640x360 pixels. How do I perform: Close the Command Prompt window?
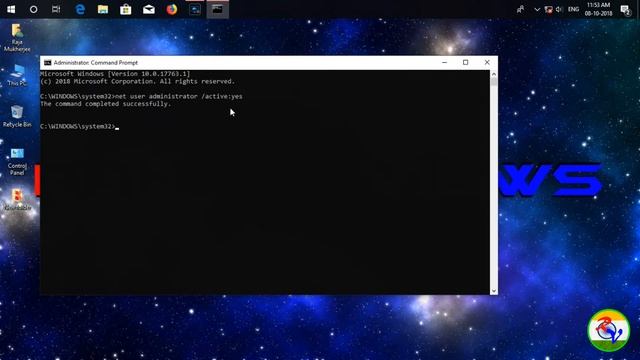pos(487,62)
